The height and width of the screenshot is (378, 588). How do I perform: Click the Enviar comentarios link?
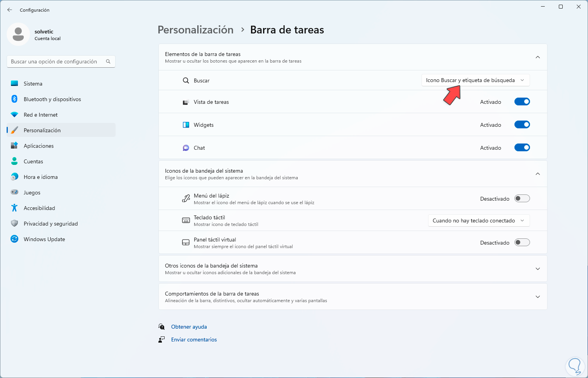194,340
